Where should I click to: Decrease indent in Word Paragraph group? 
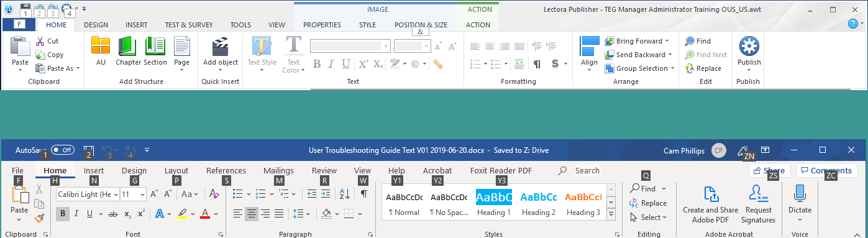[x=312, y=194]
